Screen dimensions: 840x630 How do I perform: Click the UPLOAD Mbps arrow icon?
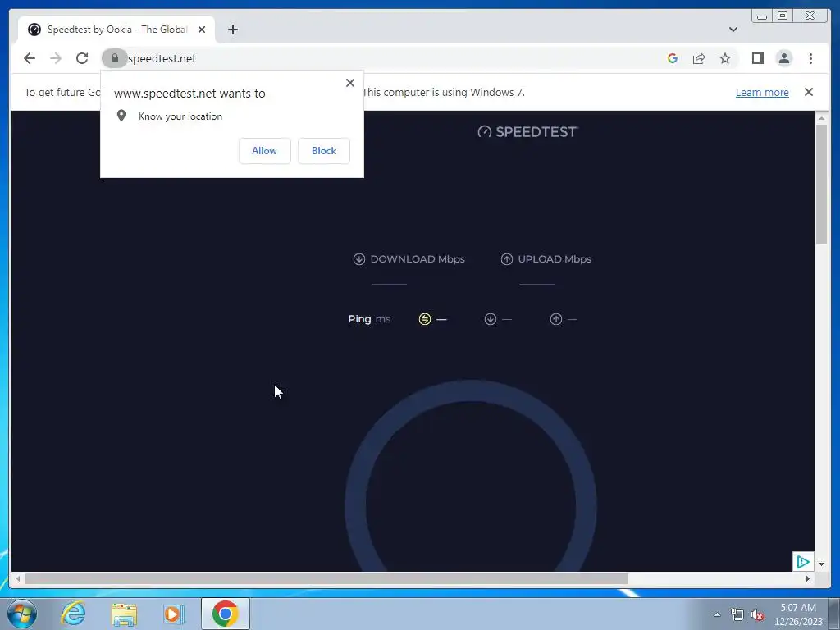(x=506, y=259)
